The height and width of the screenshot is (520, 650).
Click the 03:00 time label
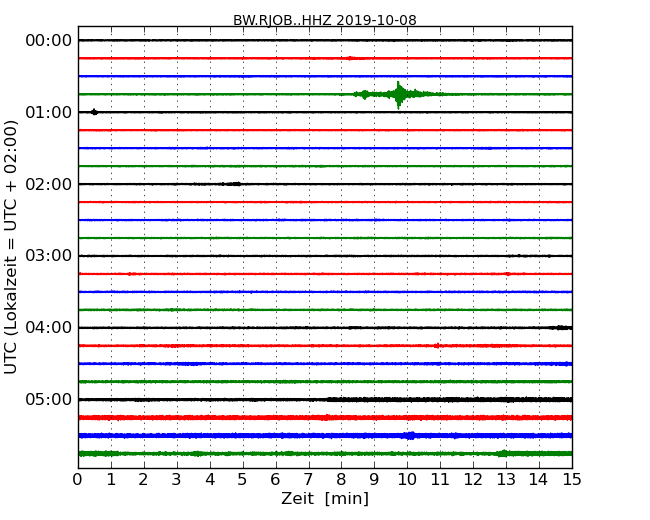click(x=49, y=256)
